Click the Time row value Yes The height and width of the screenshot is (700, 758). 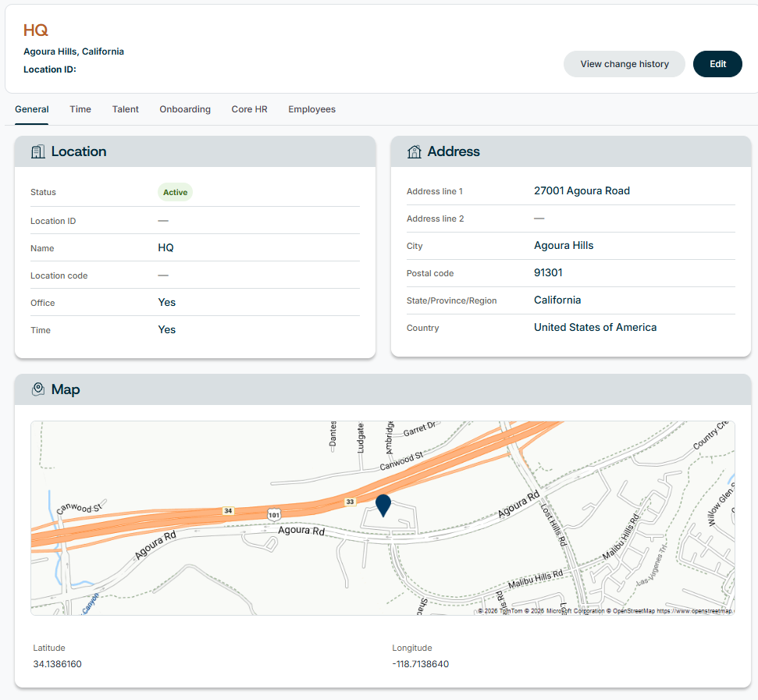click(x=167, y=330)
